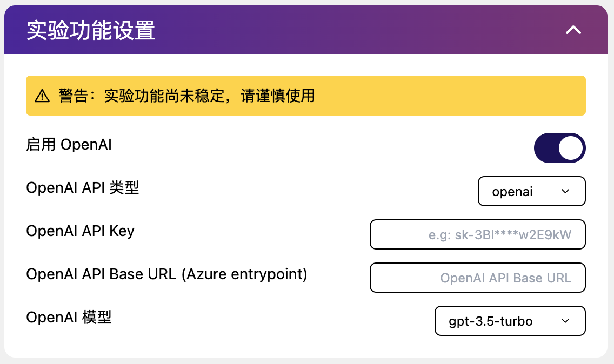Select the "gpt-3.5-turbo" value text

491,321
